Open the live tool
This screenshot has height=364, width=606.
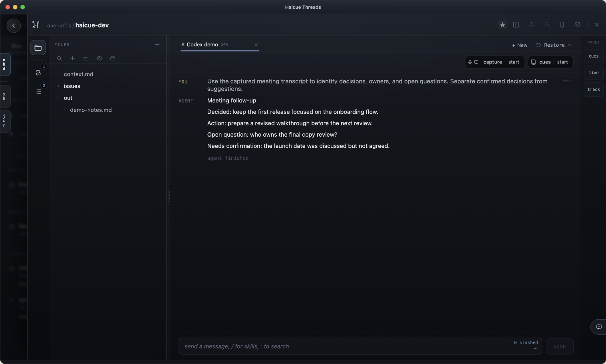594,73
